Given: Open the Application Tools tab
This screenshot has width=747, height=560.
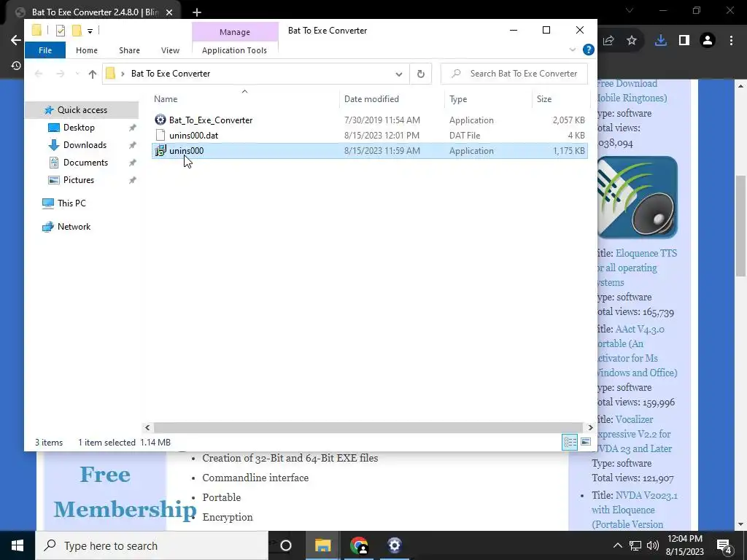Looking at the screenshot, I should [x=234, y=50].
